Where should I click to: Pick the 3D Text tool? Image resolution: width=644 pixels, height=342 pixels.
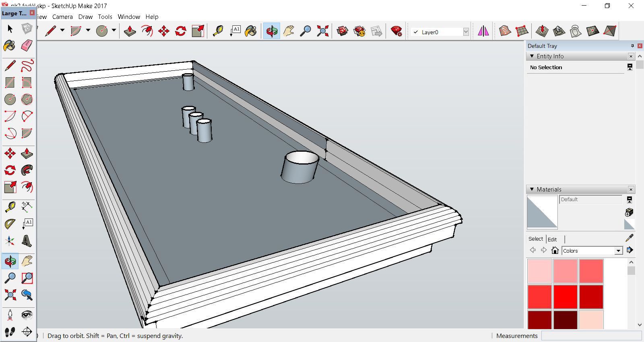[x=27, y=241]
